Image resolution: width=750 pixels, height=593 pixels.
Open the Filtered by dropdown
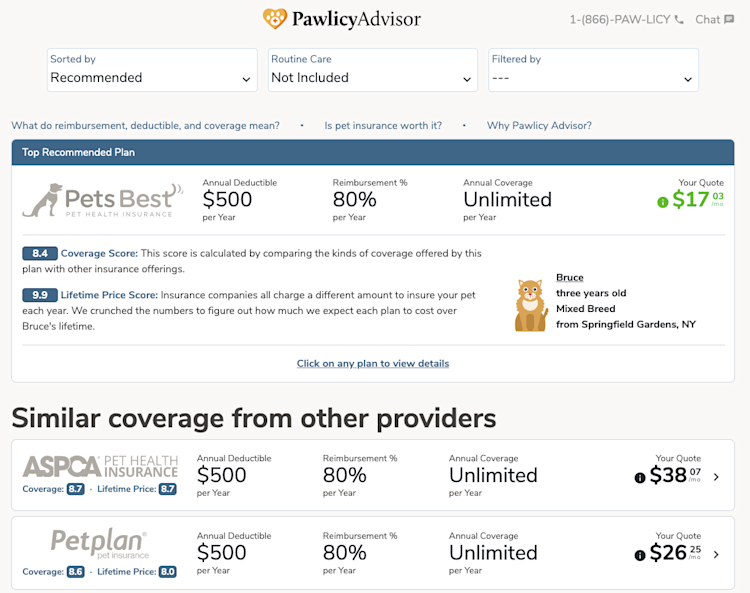(593, 70)
